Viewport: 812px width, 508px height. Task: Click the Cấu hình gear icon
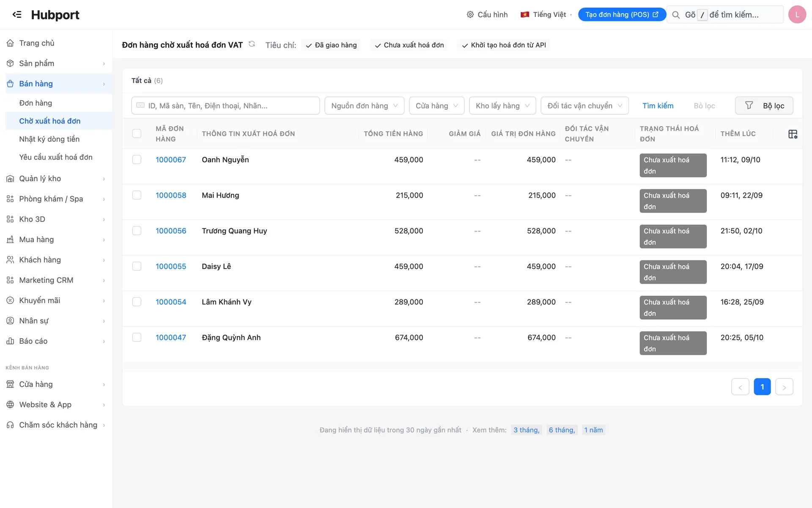(x=470, y=14)
